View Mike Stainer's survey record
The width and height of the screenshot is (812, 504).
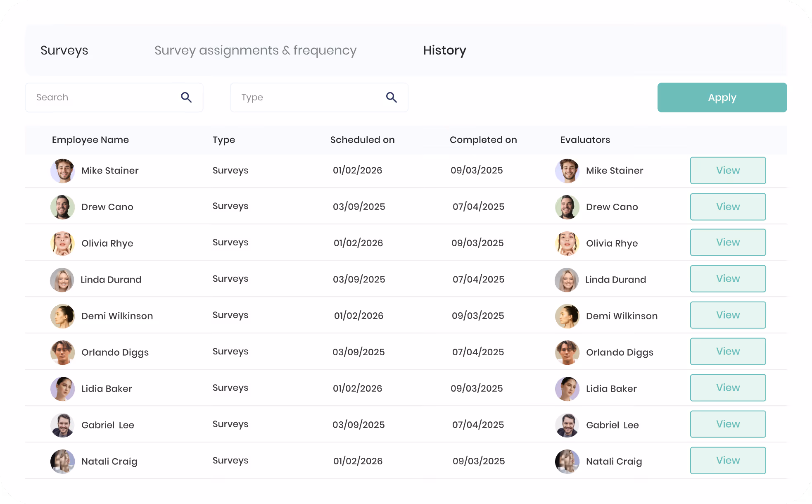pyautogui.click(x=728, y=170)
